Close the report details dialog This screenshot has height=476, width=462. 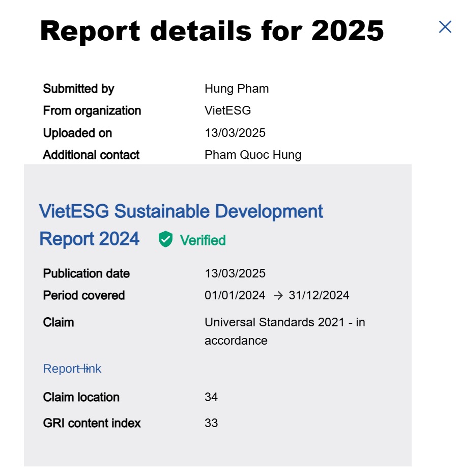(x=445, y=27)
